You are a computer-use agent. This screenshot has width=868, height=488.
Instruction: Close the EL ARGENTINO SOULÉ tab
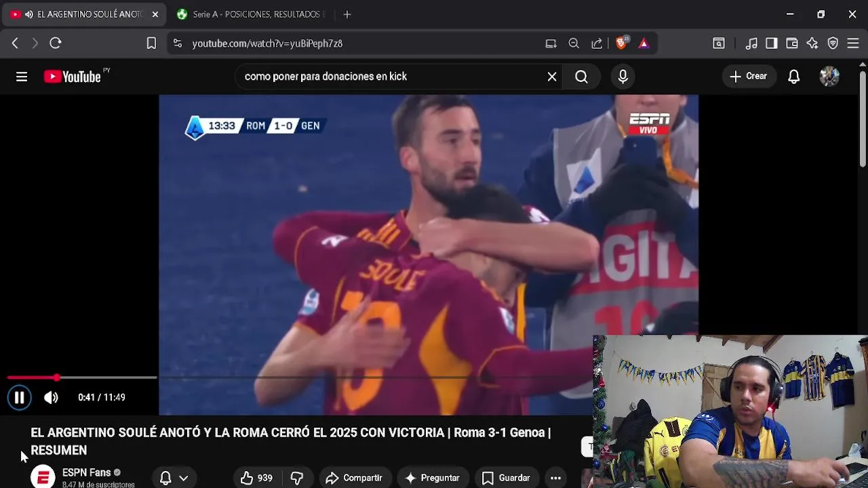click(x=155, y=14)
